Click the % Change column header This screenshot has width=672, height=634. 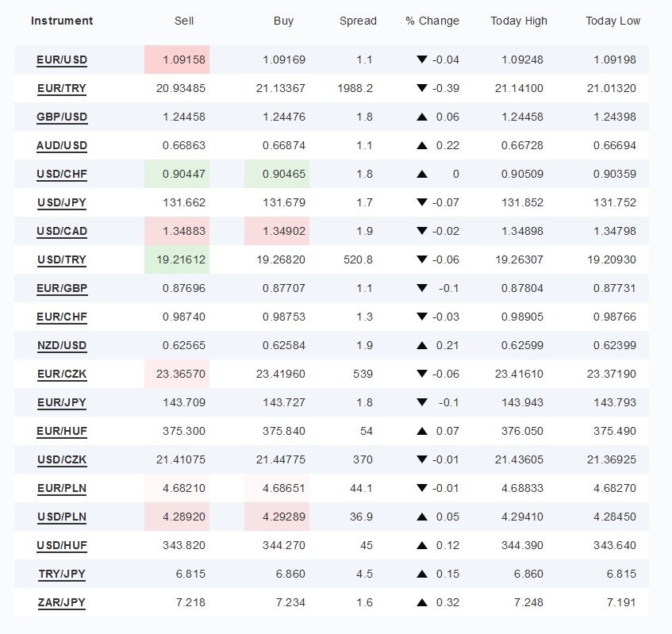[432, 21]
